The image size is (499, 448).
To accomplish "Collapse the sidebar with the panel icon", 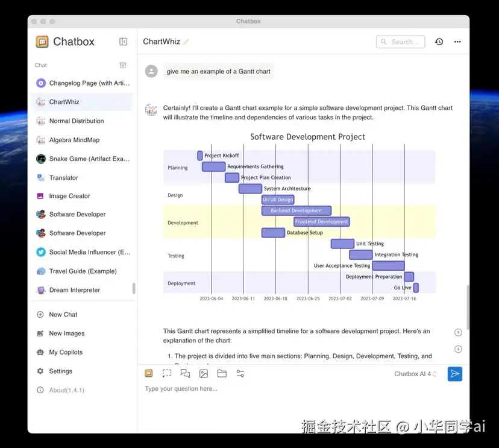I will click(x=123, y=42).
